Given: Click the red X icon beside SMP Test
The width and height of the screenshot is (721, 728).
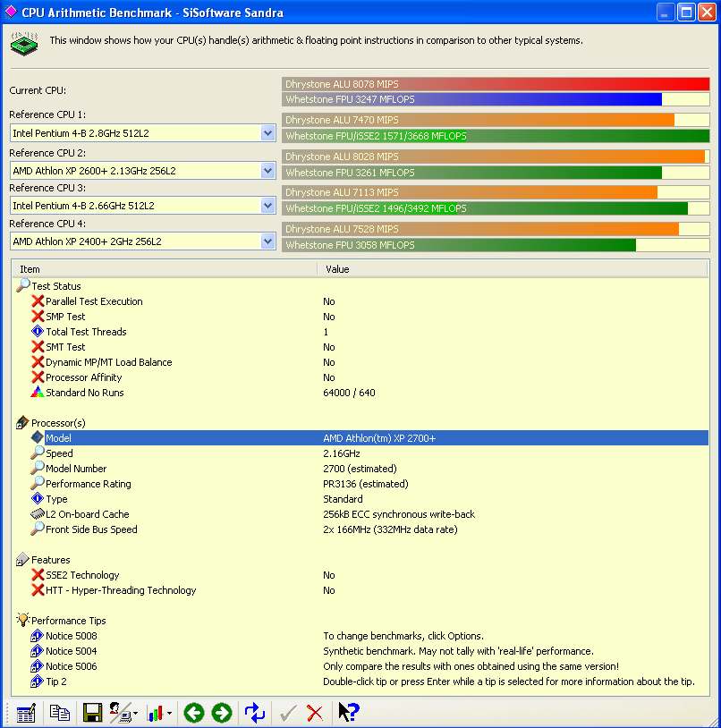Looking at the screenshot, I should click(38, 317).
